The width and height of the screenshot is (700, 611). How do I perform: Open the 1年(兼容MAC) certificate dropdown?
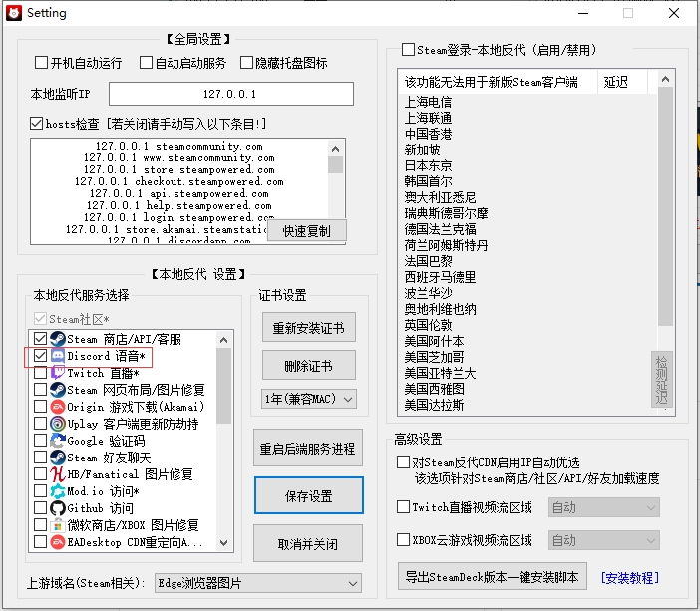click(308, 399)
